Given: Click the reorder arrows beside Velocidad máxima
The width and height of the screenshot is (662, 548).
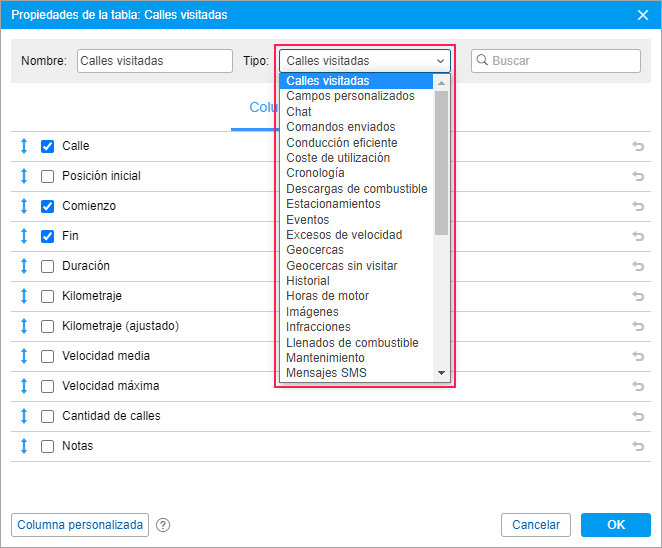Looking at the screenshot, I should point(24,386).
